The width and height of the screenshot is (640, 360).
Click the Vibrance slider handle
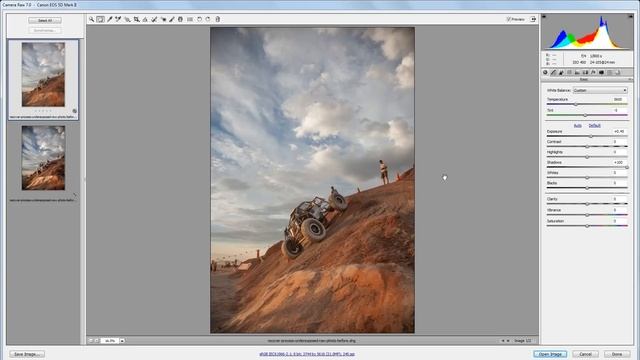[x=587, y=215]
